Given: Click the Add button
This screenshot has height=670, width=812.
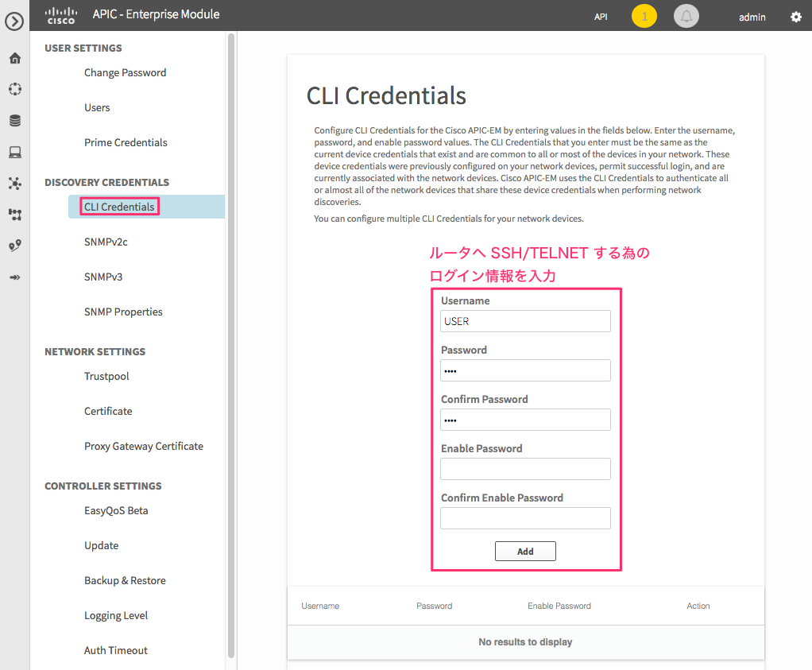Looking at the screenshot, I should (x=525, y=552).
